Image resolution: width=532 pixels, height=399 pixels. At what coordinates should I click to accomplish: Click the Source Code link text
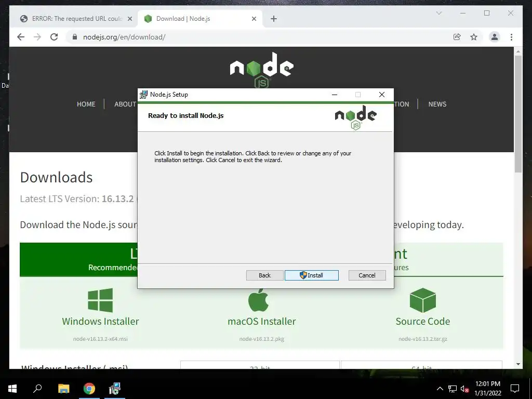423,321
